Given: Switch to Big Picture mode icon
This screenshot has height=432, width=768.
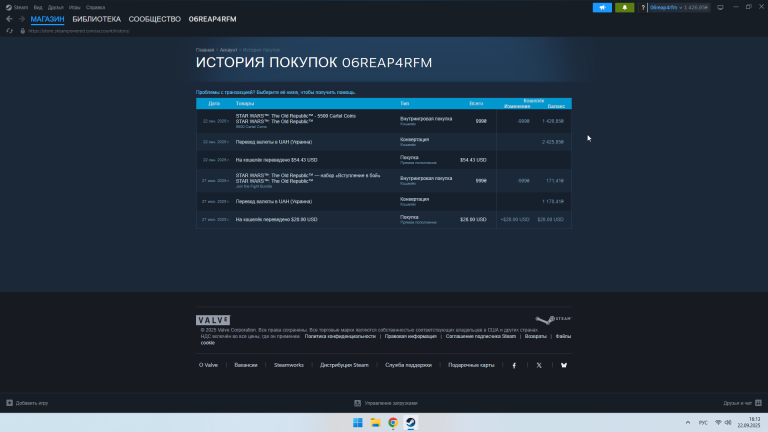Looking at the screenshot, I should (720, 7).
